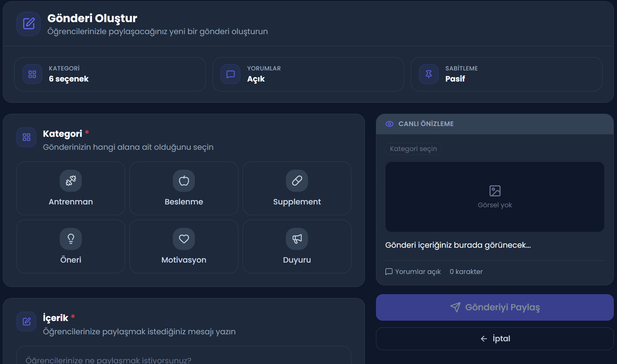Choose the Motivasyon category label
The width and height of the screenshot is (617, 364).
184,260
